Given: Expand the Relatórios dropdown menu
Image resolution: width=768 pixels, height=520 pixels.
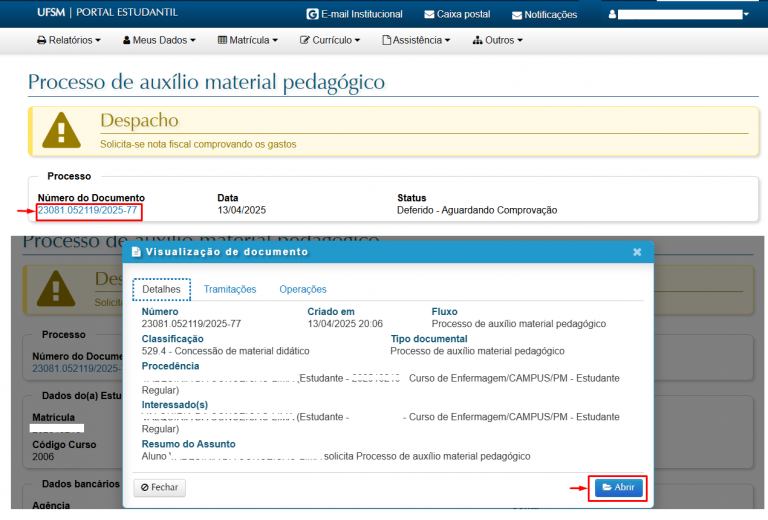Looking at the screenshot, I should tap(69, 41).
